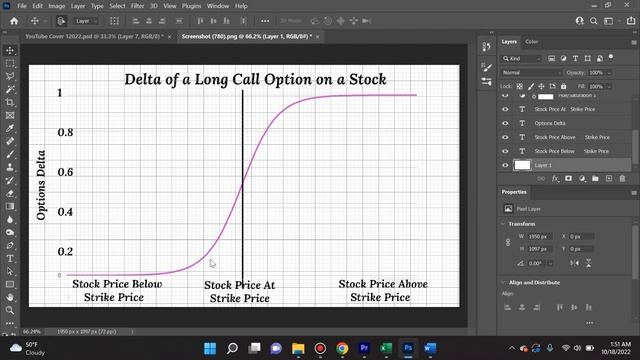Screen dimensions: 640x360
Task: Select the Horizontal Type tool
Action: 10,258
